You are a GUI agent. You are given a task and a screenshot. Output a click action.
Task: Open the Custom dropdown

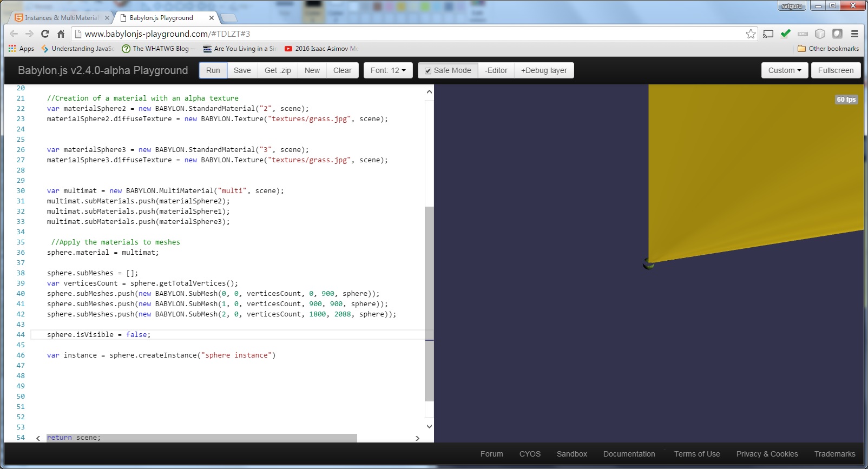click(x=785, y=70)
